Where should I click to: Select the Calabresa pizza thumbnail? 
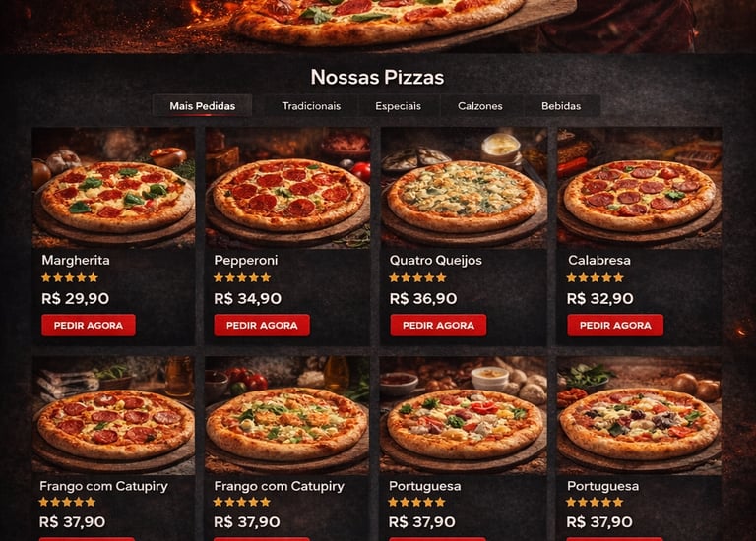click(639, 188)
